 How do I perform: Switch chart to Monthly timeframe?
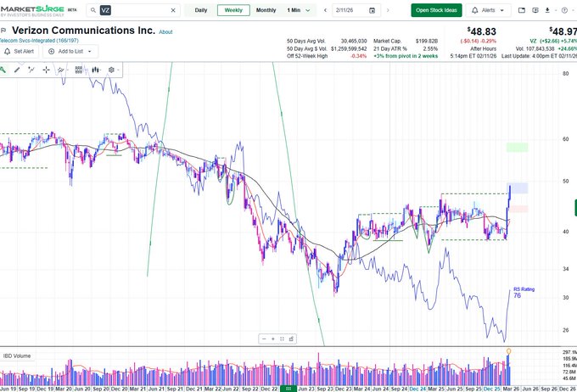266,10
